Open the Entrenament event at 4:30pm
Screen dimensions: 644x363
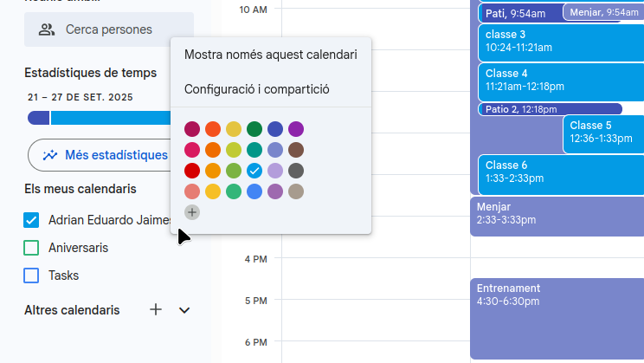556,317
